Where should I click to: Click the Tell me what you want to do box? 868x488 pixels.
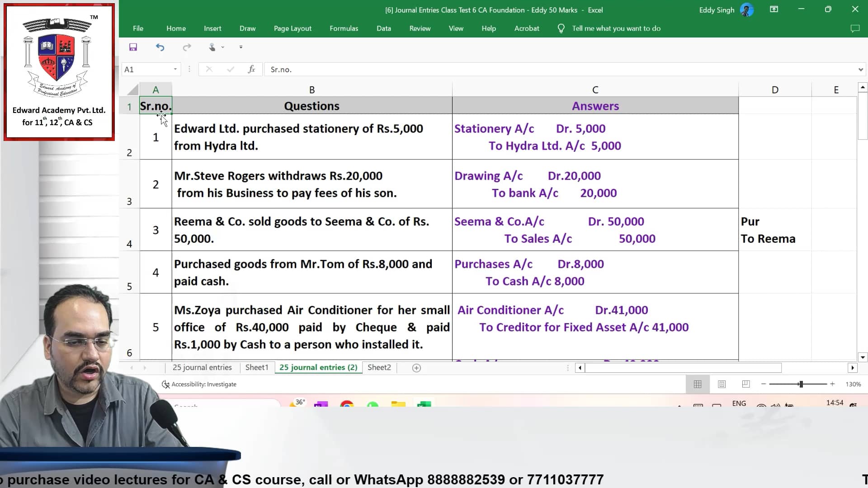616,28
